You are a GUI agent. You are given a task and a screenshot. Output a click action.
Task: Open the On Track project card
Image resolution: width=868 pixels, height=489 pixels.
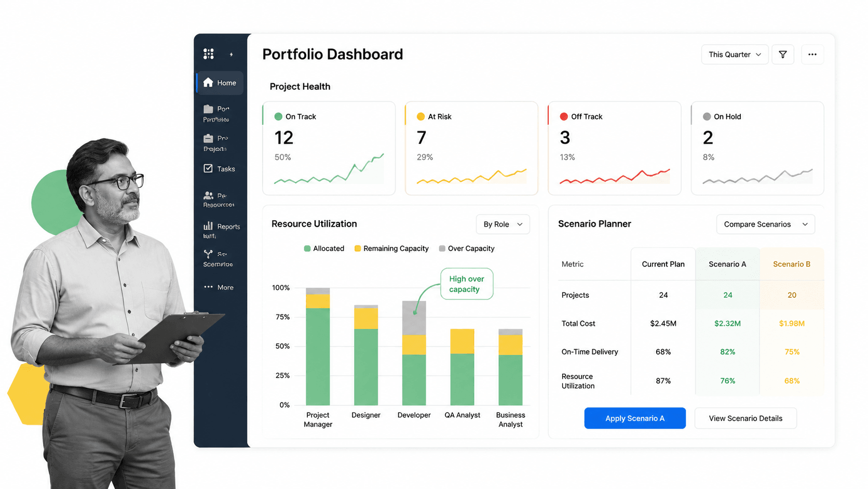click(329, 148)
